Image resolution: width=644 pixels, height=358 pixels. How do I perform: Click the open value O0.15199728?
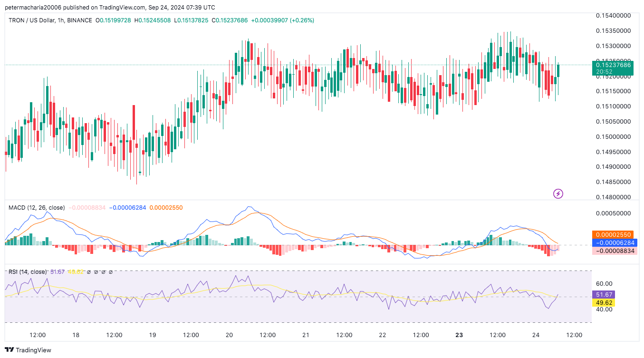pyautogui.click(x=114, y=20)
